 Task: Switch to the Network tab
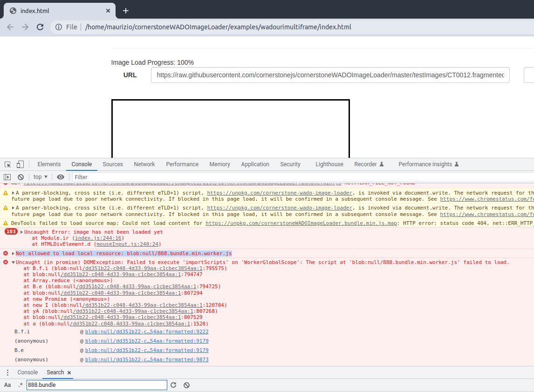click(x=144, y=164)
